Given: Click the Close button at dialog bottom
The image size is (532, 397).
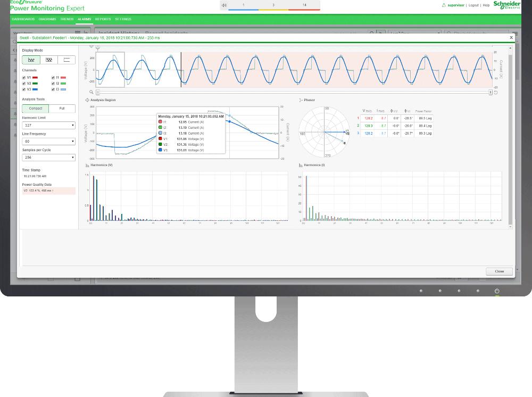Looking at the screenshot, I should coord(499,271).
